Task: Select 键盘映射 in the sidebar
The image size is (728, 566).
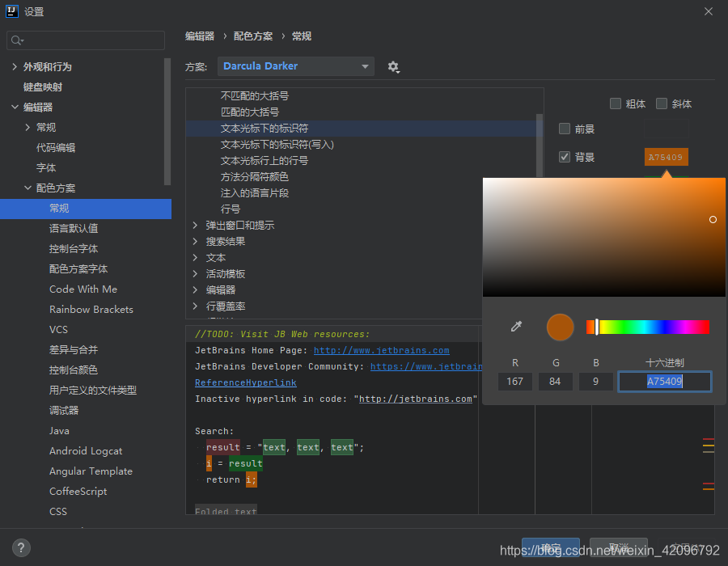Action: [x=43, y=87]
